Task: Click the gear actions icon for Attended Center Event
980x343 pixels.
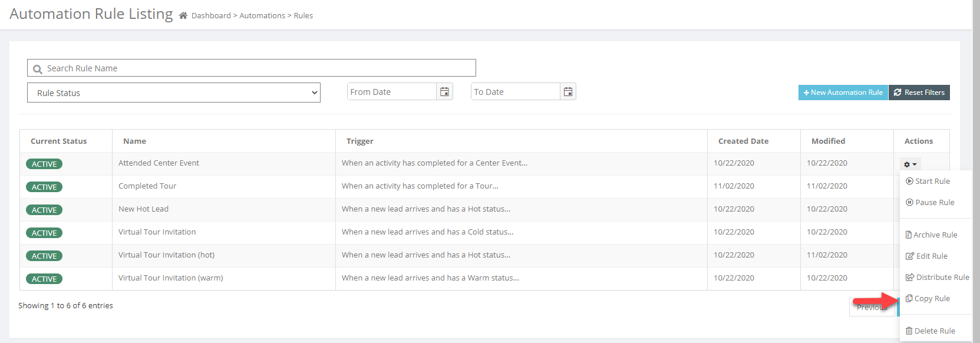Action: click(x=910, y=164)
